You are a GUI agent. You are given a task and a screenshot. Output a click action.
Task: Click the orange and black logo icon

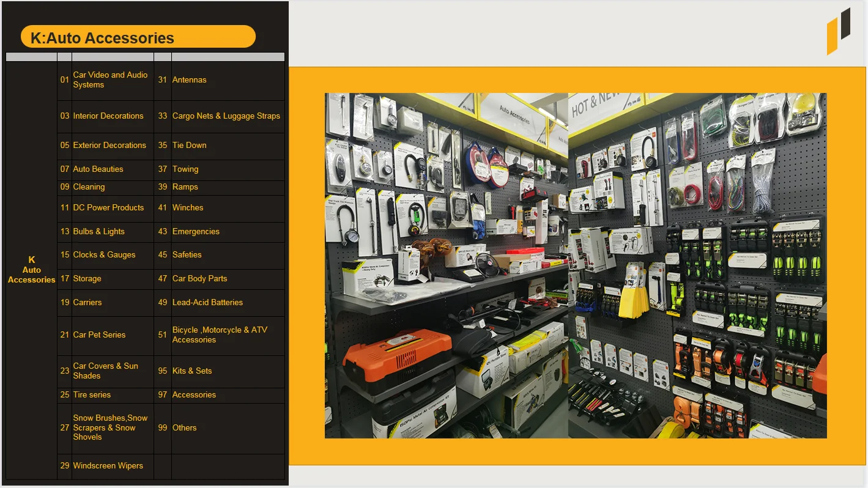(x=839, y=31)
